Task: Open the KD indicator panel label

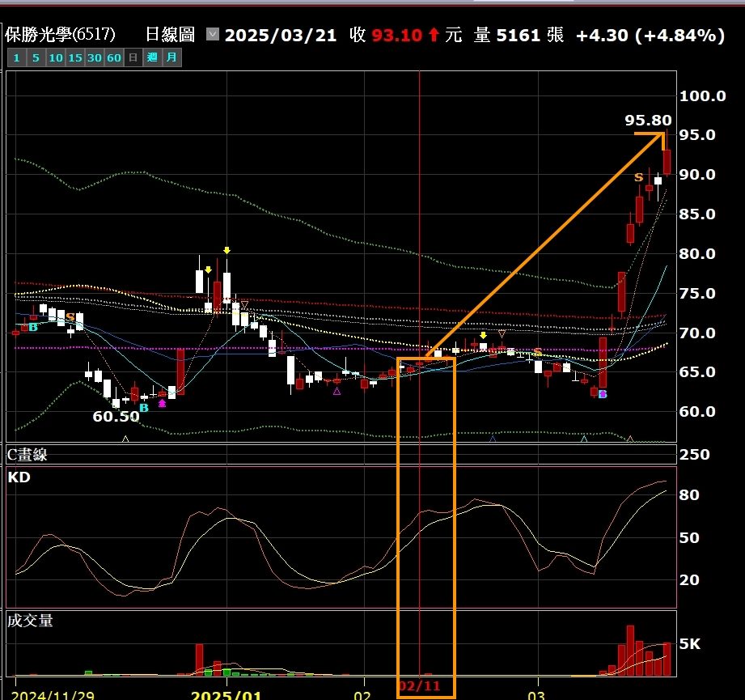Action: [x=19, y=477]
